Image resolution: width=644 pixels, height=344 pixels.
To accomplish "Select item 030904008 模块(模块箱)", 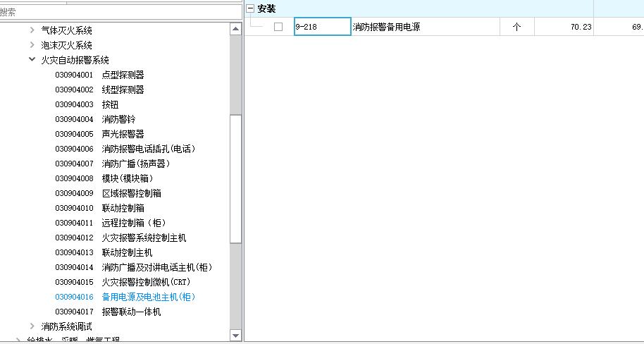I will (x=104, y=178).
